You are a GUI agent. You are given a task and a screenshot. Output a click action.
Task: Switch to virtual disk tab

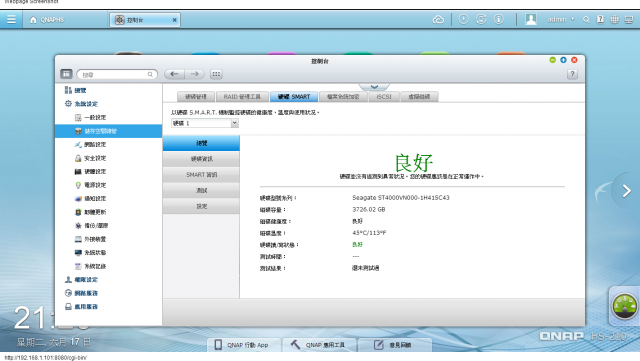(x=419, y=97)
